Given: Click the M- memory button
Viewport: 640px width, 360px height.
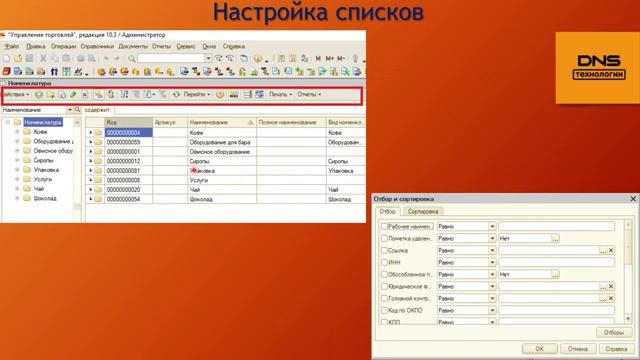Looking at the screenshot, I should coord(341,59).
